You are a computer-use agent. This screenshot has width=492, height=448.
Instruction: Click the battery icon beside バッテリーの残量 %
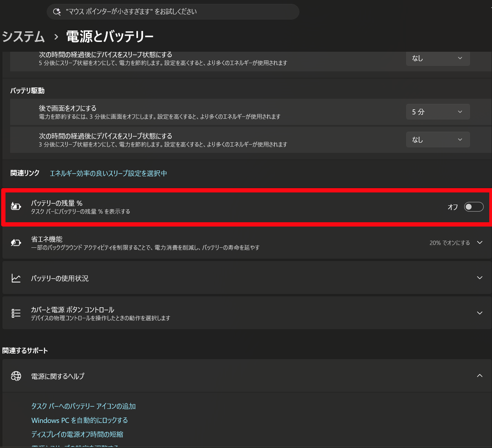16,207
